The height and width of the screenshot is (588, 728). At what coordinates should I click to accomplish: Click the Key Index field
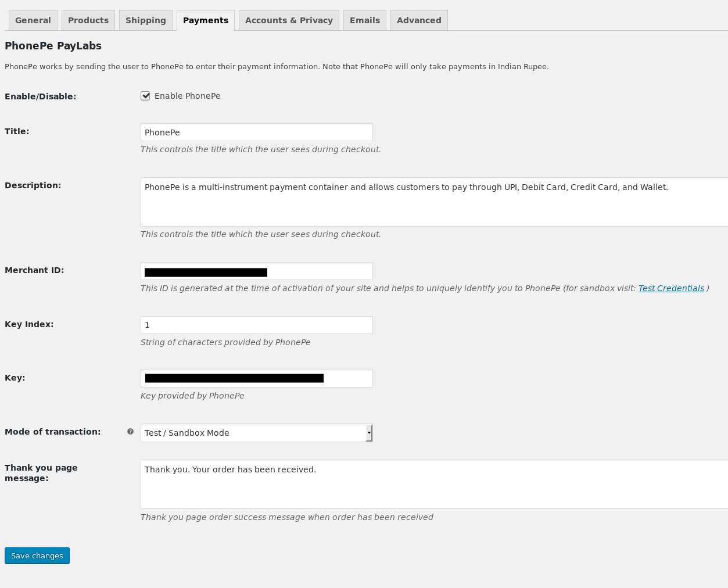256,325
